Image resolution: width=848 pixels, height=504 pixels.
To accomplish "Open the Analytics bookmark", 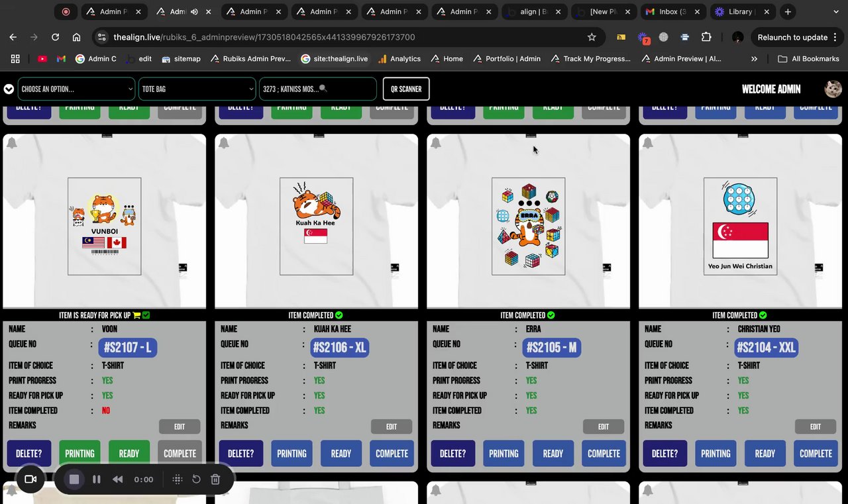I will point(399,58).
